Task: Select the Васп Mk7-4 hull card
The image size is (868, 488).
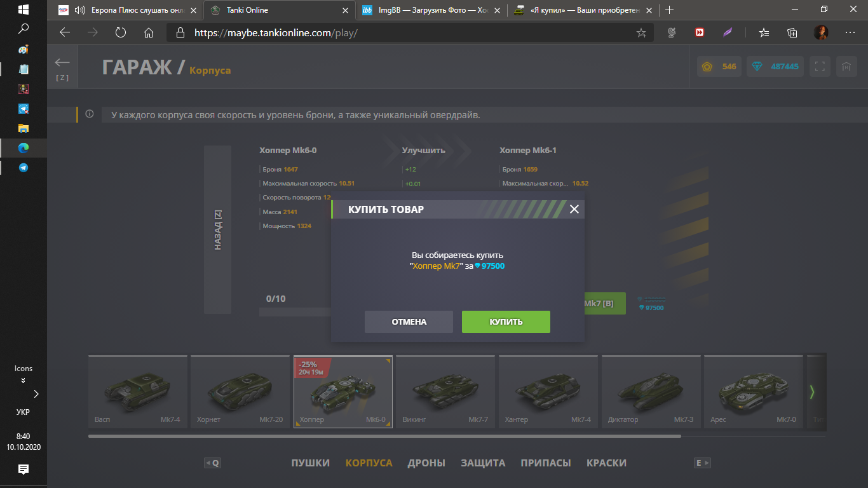Action: pyautogui.click(x=138, y=391)
